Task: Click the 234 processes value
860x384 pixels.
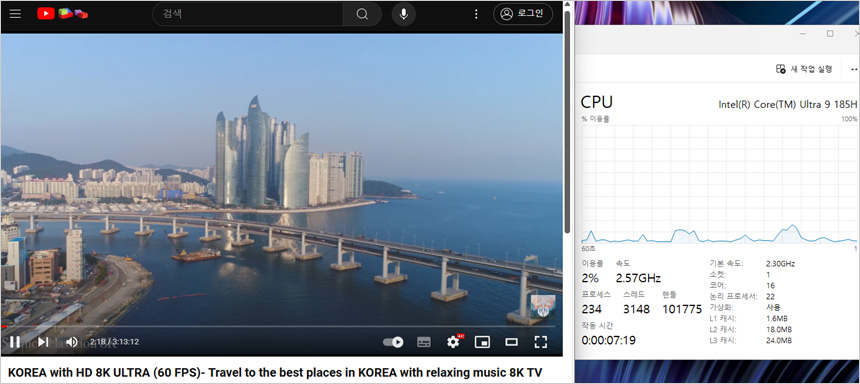Action: pos(592,309)
